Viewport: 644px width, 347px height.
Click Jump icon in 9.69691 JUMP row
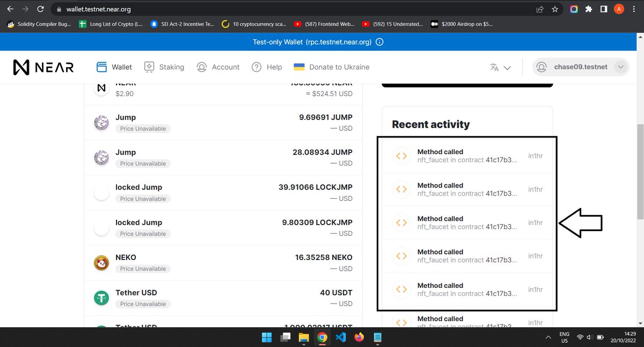tap(102, 123)
